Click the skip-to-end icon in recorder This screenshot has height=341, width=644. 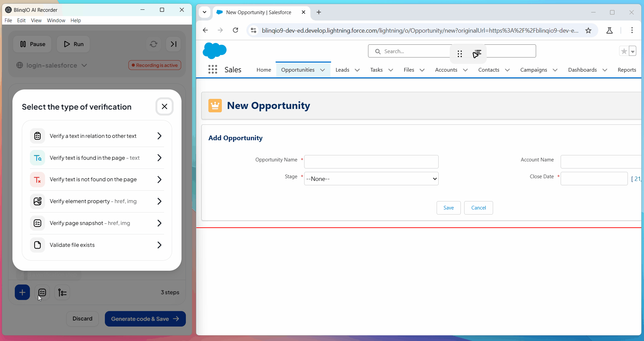[173, 44]
